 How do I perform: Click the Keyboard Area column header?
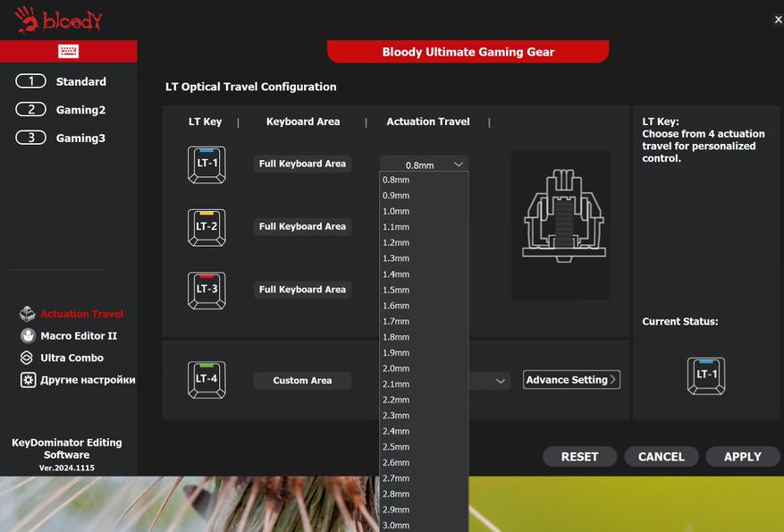303,122
